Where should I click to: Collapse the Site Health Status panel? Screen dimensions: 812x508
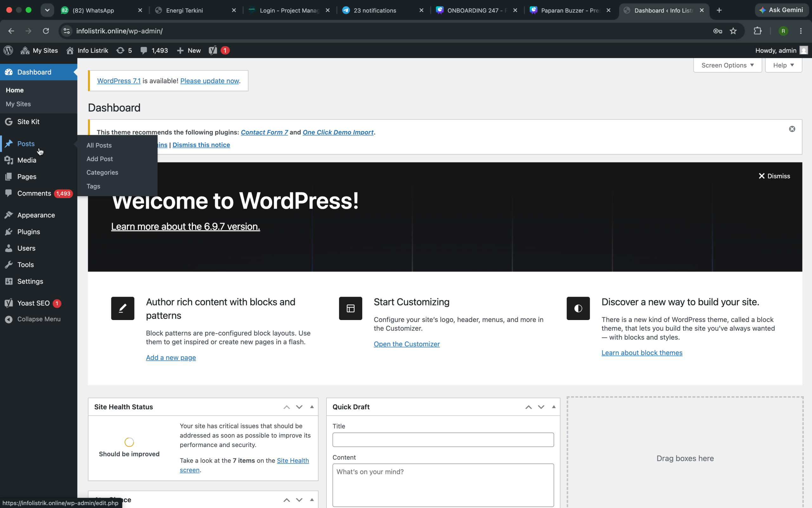pos(312,407)
